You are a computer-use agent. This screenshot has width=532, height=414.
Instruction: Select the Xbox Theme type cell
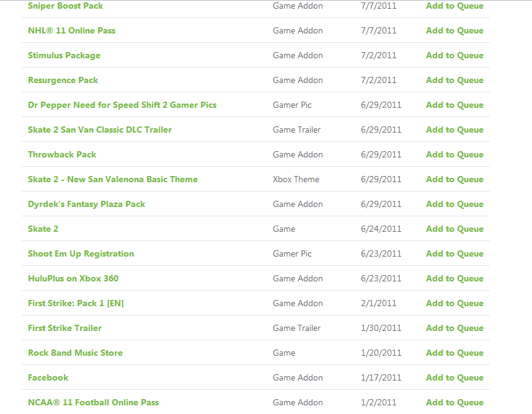(296, 179)
